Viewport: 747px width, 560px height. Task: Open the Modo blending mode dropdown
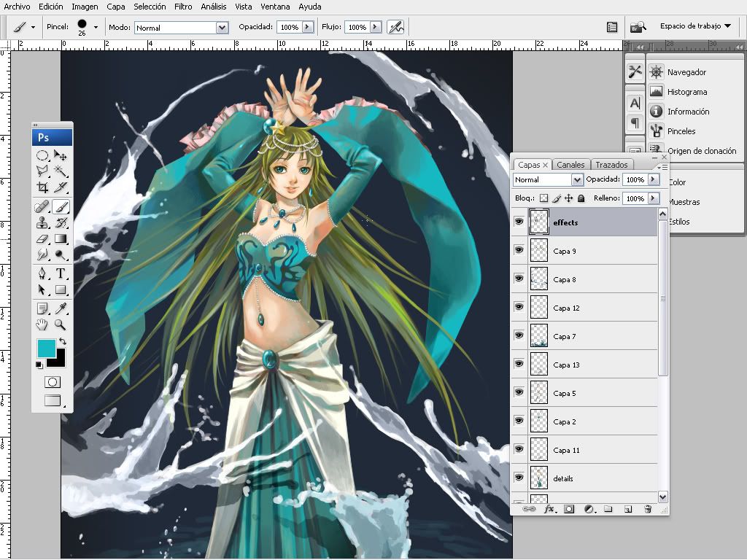click(x=222, y=28)
